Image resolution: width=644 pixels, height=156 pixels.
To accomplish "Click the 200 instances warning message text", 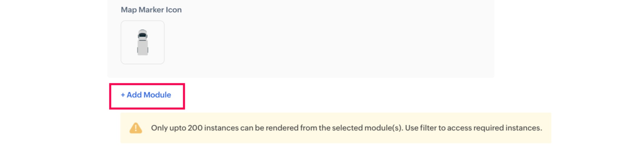I will tap(346, 128).
